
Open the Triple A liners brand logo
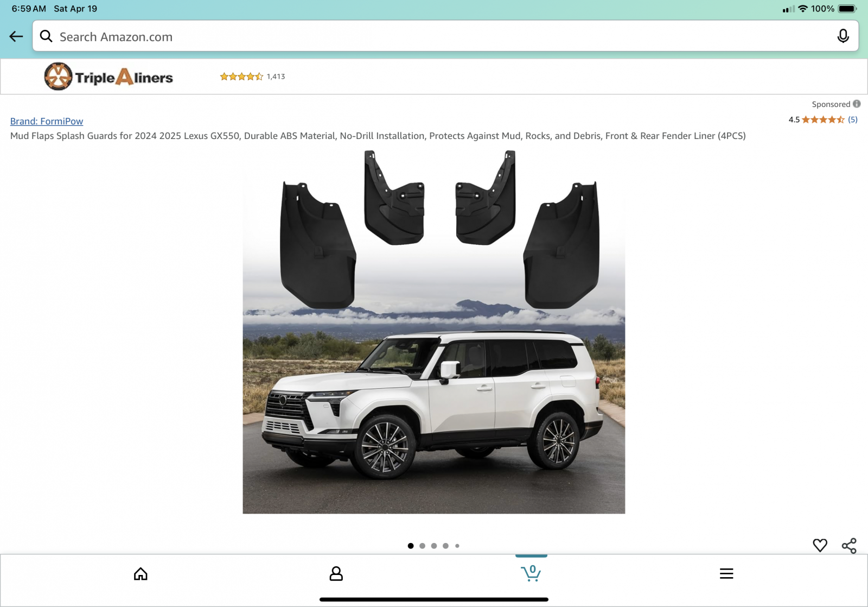(108, 77)
